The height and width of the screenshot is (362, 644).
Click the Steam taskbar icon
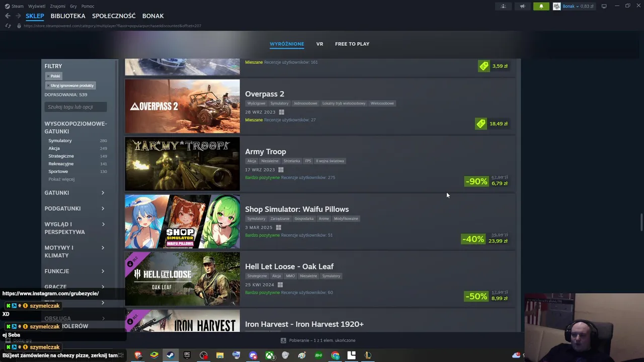(171, 355)
